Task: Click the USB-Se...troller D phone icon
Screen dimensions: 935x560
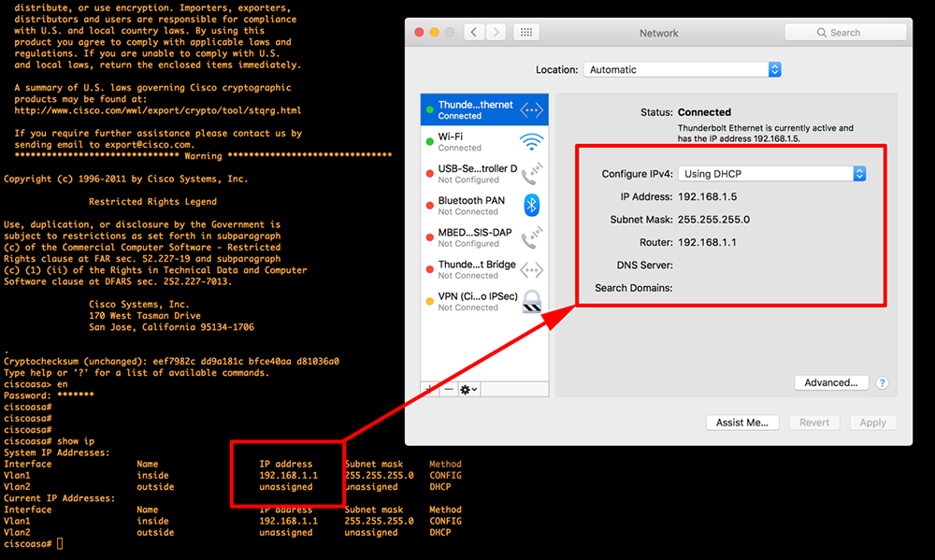Action: coord(531,174)
